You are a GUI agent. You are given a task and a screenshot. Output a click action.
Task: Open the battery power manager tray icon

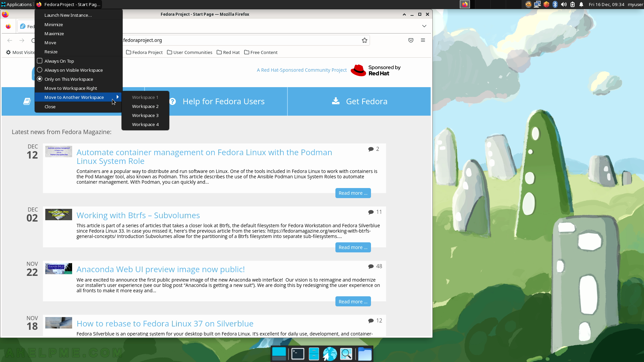pos(573,4)
